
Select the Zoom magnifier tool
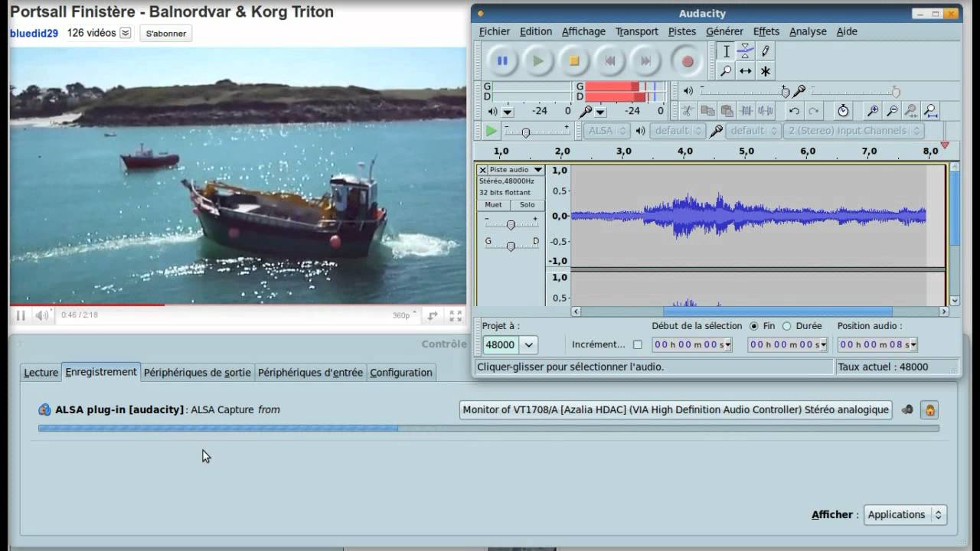point(726,71)
